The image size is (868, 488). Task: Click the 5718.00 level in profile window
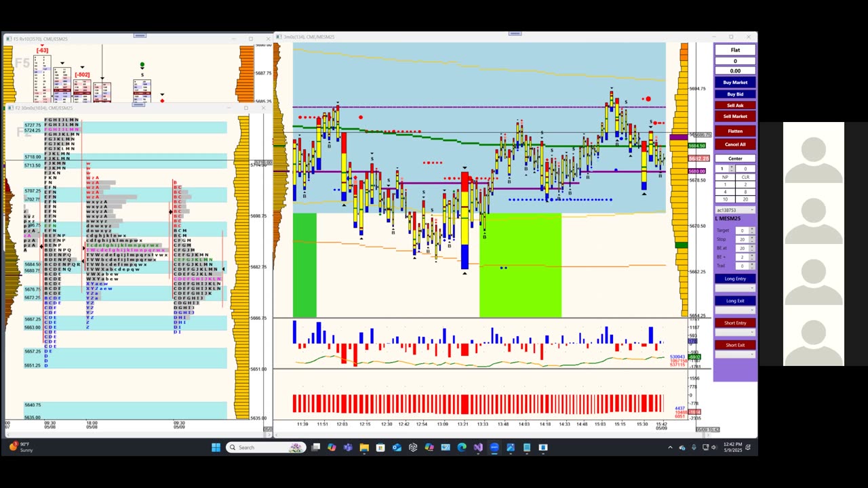click(x=33, y=157)
